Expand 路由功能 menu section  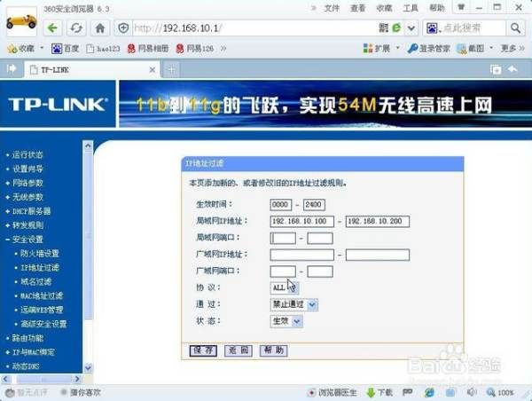(27, 338)
